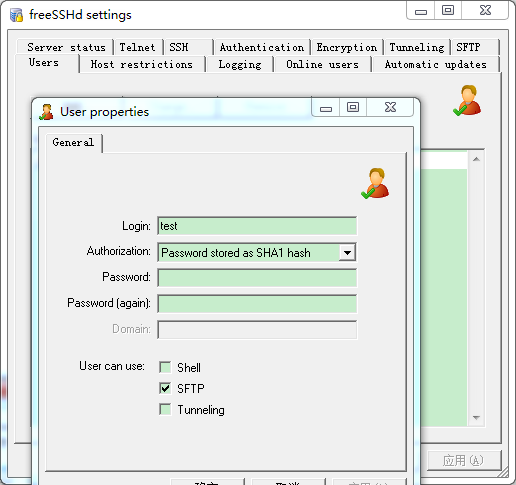The height and width of the screenshot is (485, 516).
Task: Maximize the freeSSHd settings window
Action: tap(448, 10)
